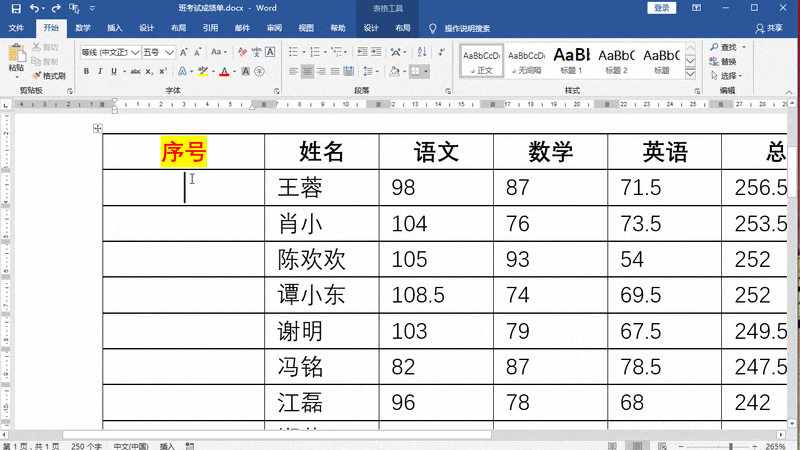Switch to the 审阅 (Review) tab

coord(274,28)
